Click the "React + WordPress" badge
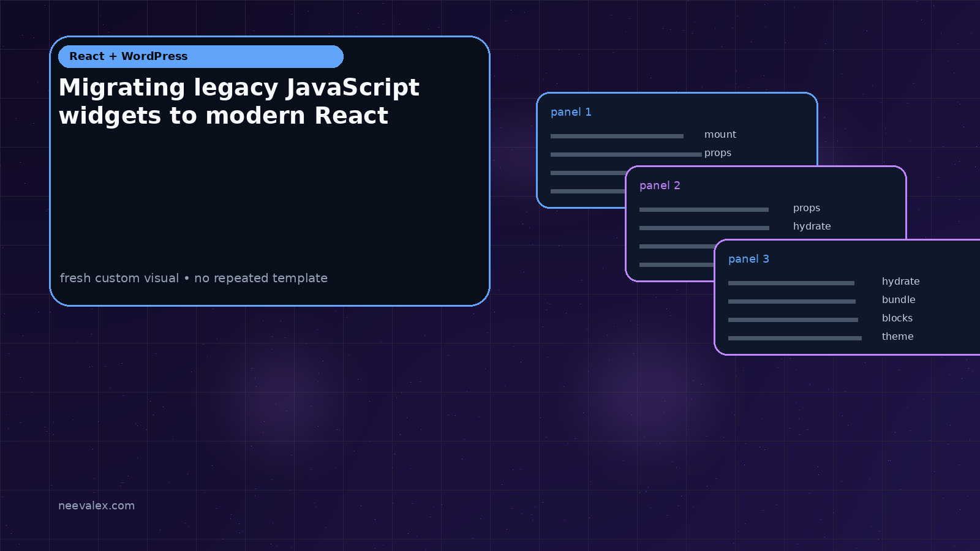 201,56
